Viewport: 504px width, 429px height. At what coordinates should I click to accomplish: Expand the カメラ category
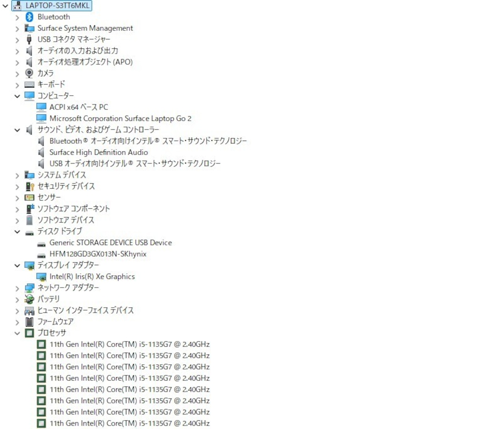17,74
